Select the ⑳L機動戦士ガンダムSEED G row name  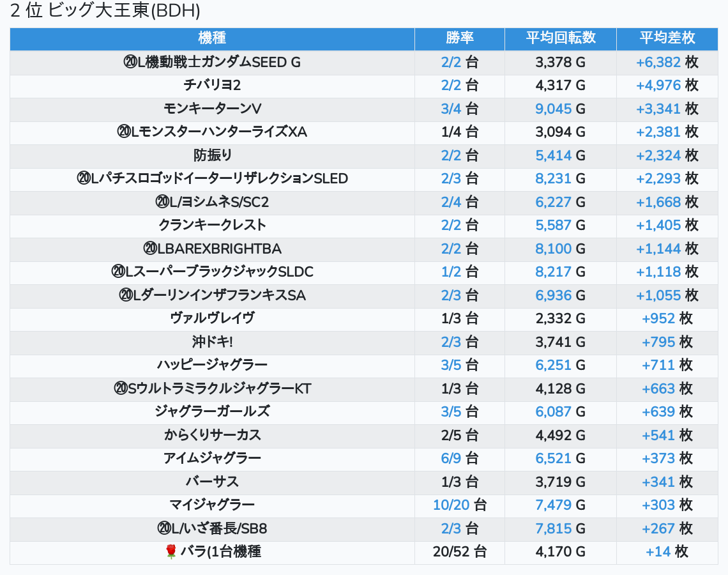point(212,62)
